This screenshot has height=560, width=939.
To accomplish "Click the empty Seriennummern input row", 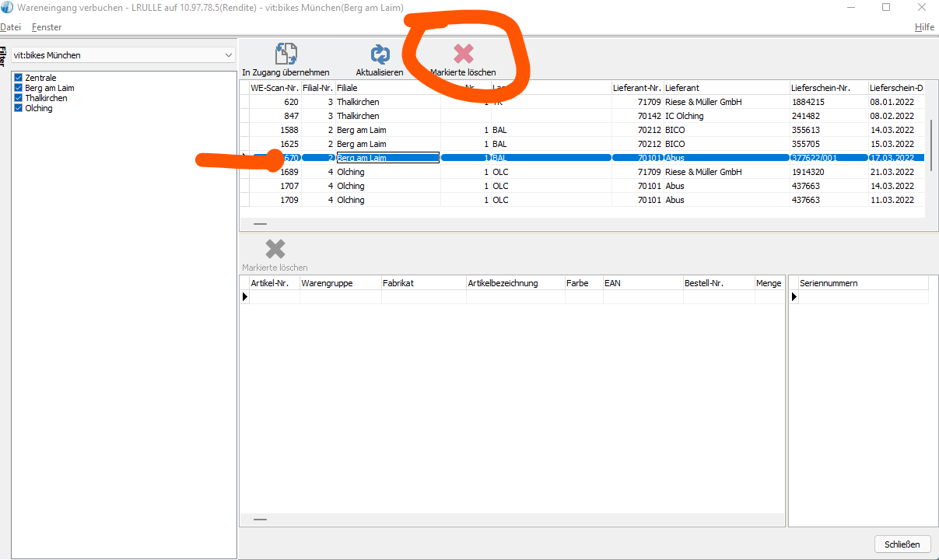I will click(x=863, y=296).
